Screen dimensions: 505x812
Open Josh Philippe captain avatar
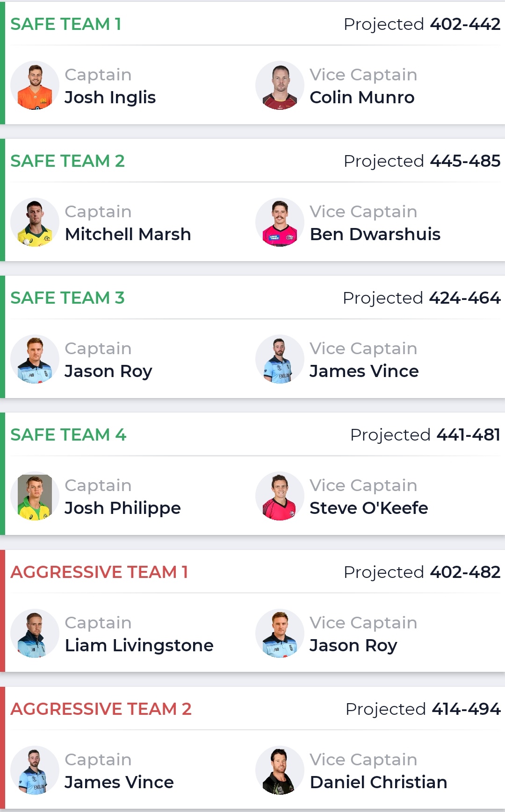pos(35,496)
